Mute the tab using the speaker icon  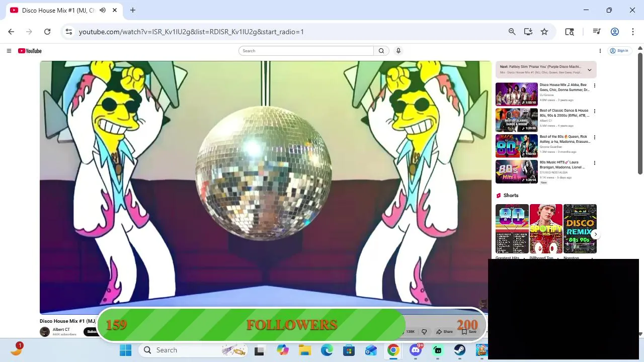[103, 10]
